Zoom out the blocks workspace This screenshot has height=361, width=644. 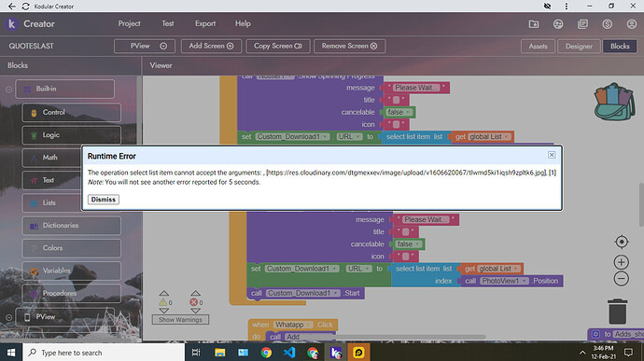pyautogui.click(x=622, y=279)
